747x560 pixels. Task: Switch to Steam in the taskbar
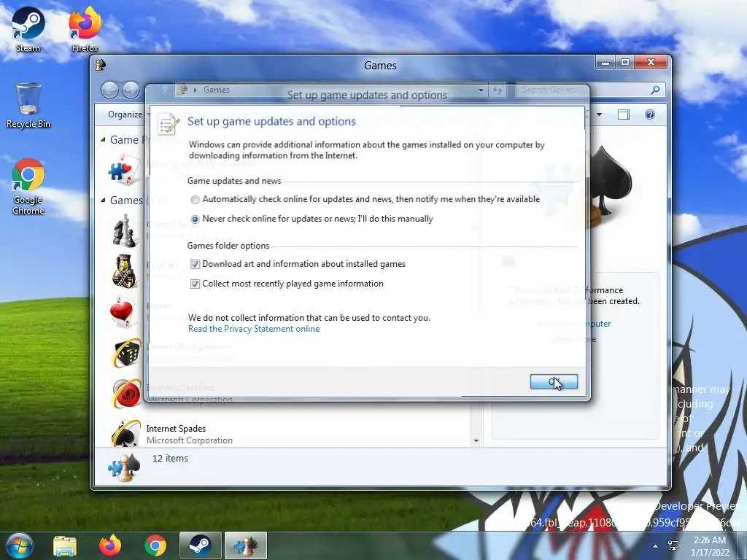point(200,546)
